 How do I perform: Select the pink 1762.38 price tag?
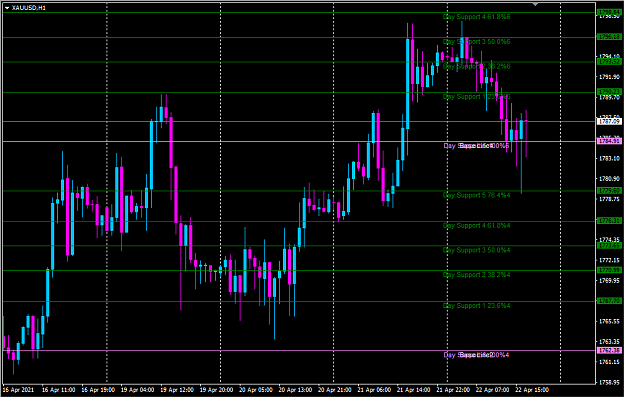click(609, 351)
